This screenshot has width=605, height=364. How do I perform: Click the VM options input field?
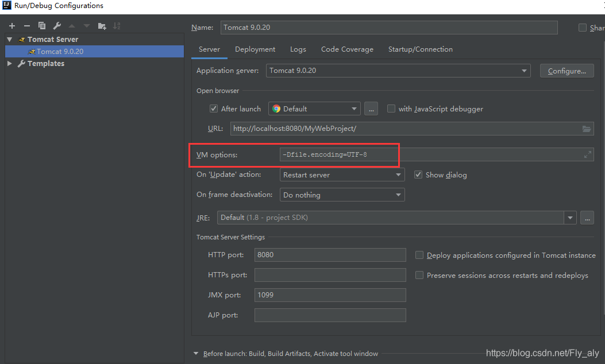[437, 154]
